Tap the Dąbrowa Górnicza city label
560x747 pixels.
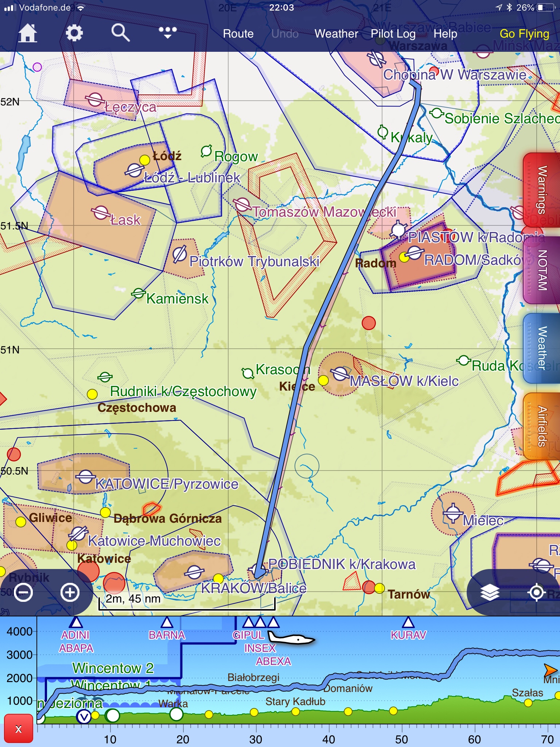point(168,518)
